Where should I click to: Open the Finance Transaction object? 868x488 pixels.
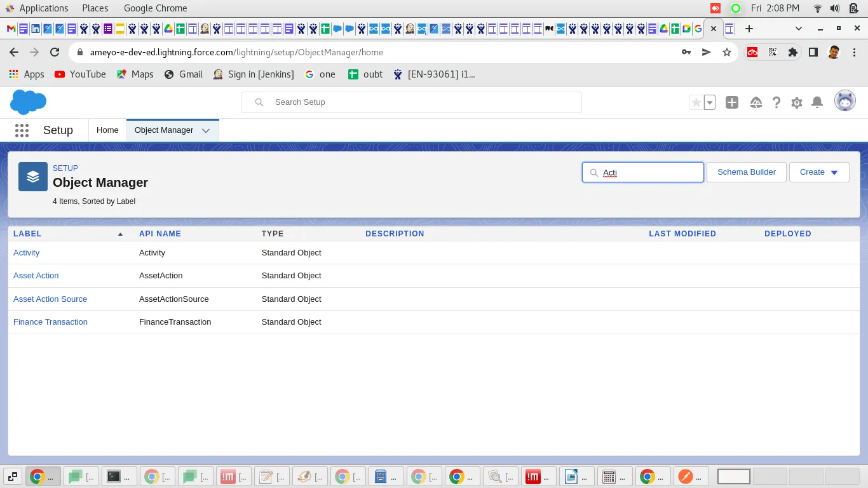[x=50, y=322]
